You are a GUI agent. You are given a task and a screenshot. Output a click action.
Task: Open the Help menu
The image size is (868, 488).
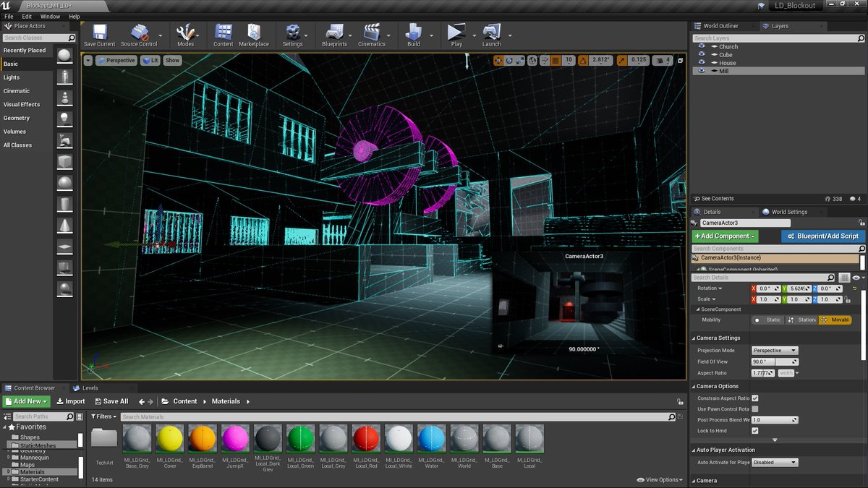[x=75, y=16]
